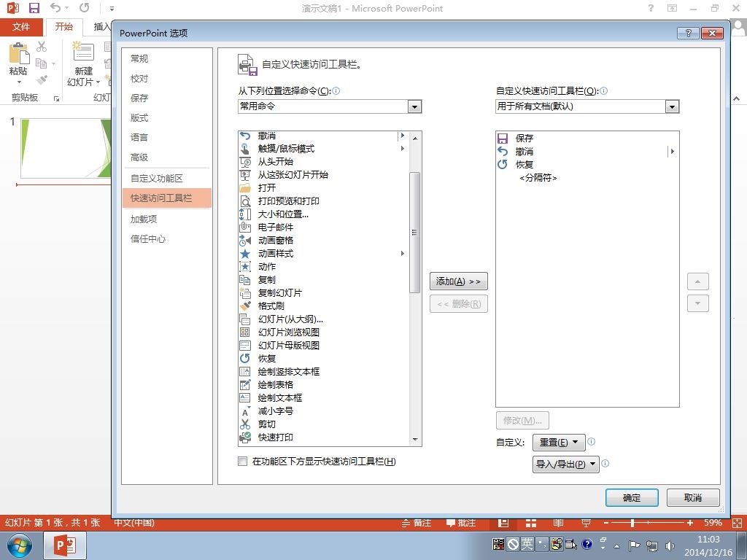Click the command list scrollbar thumb

point(414,233)
